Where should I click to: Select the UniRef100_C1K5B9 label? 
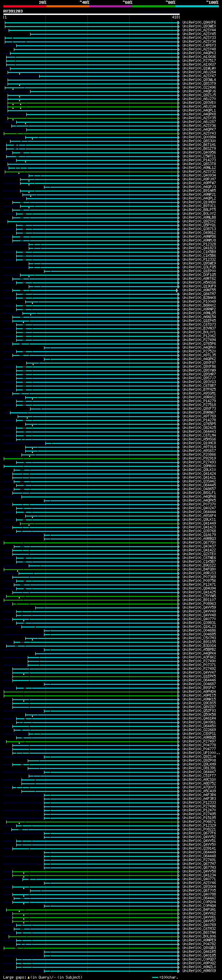[x=199, y=252]
